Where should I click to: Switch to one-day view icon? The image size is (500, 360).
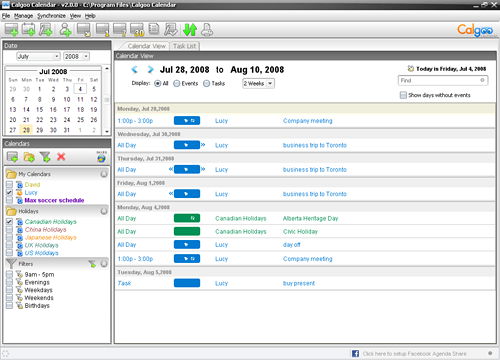coord(102,30)
